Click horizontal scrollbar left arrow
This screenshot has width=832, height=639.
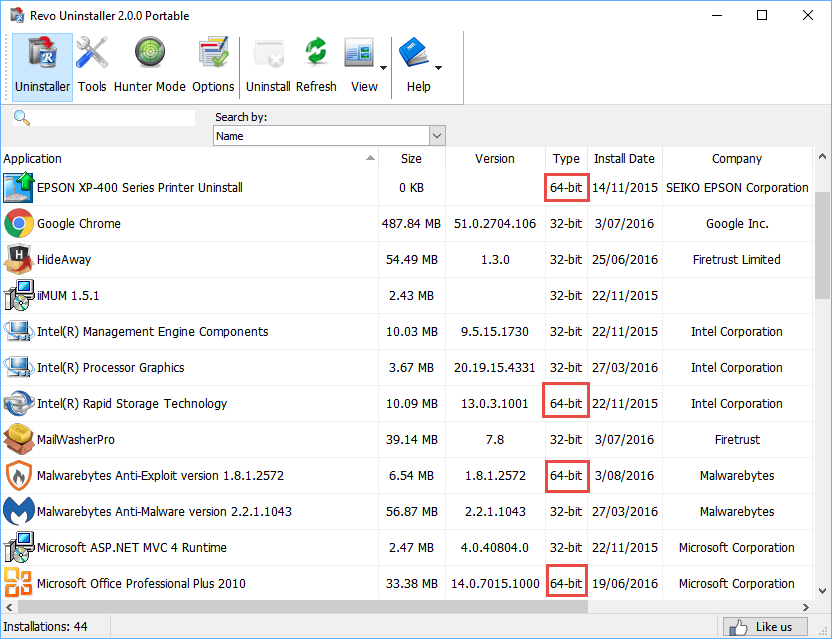pos(8,607)
